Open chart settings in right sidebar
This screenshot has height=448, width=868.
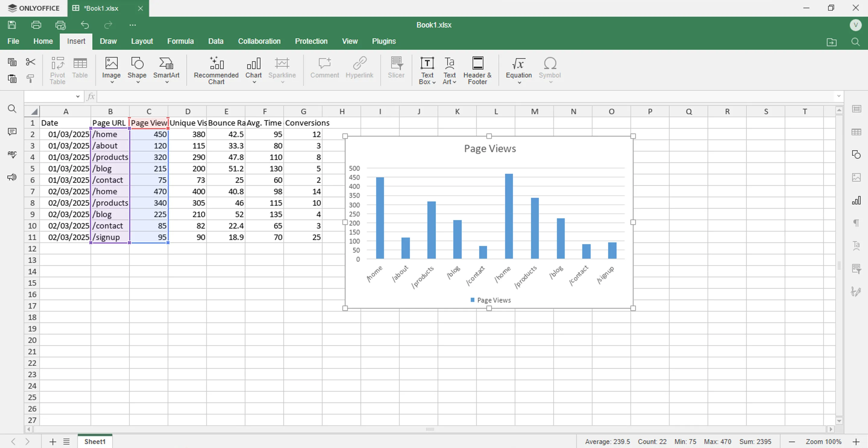[x=856, y=201]
